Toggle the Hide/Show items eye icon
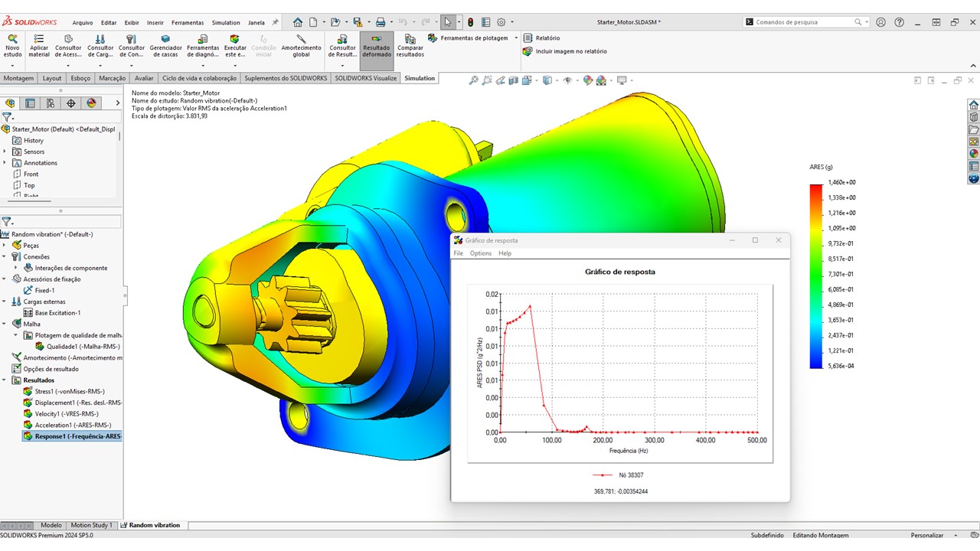 click(567, 80)
